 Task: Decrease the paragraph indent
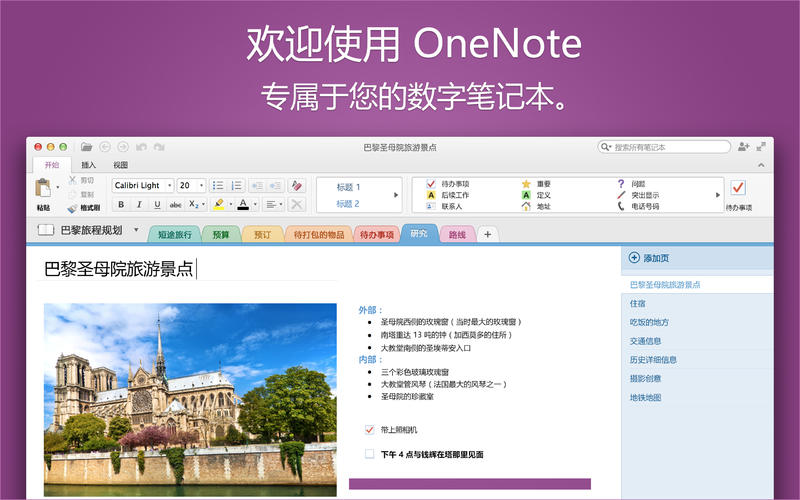coord(257,185)
